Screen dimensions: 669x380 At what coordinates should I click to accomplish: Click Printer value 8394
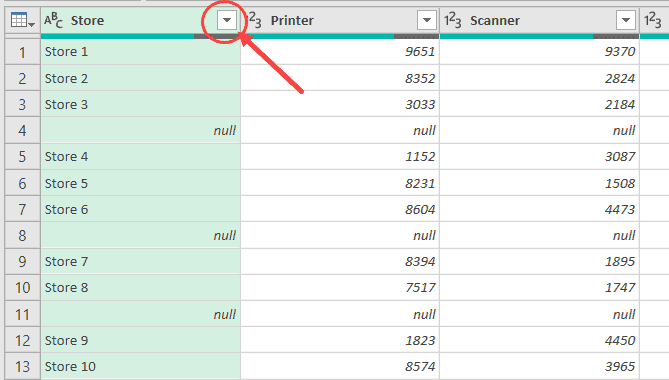[x=340, y=261]
